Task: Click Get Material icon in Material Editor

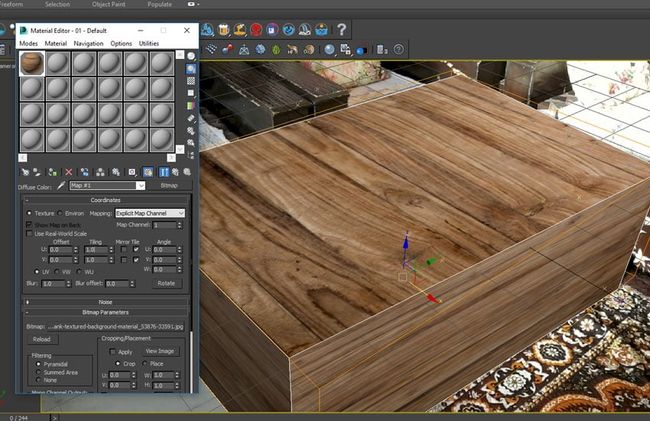Action: point(25,172)
